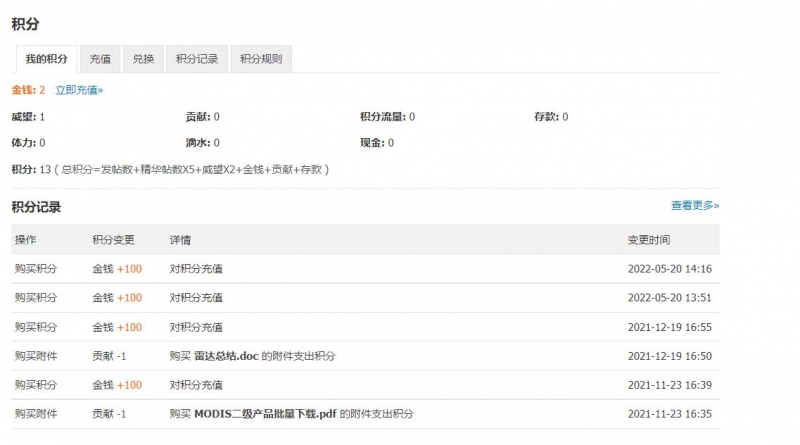The image size is (800, 445).
Task: Select the record dated 2022-05-20 13:51
Action: [x=669, y=298]
